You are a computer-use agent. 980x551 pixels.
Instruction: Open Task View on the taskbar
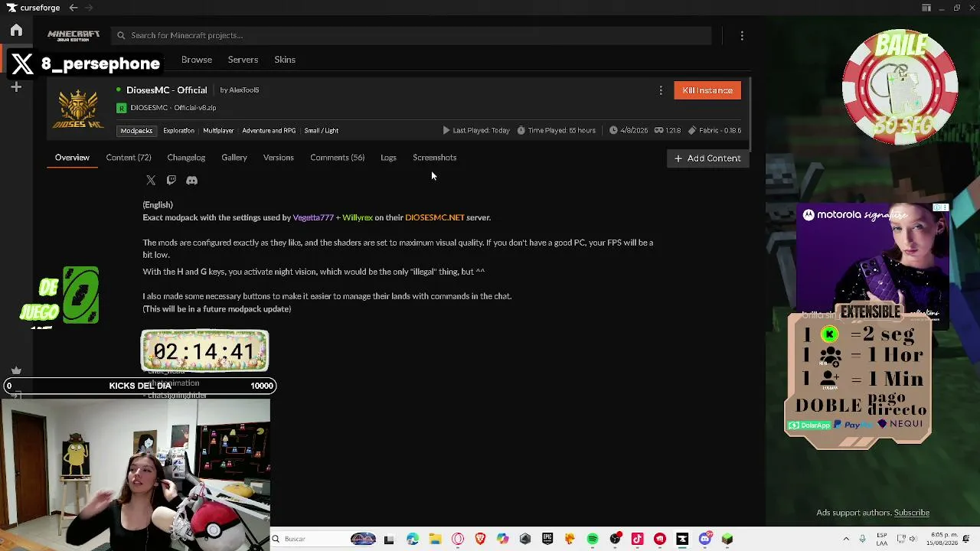tap(389, 540)
